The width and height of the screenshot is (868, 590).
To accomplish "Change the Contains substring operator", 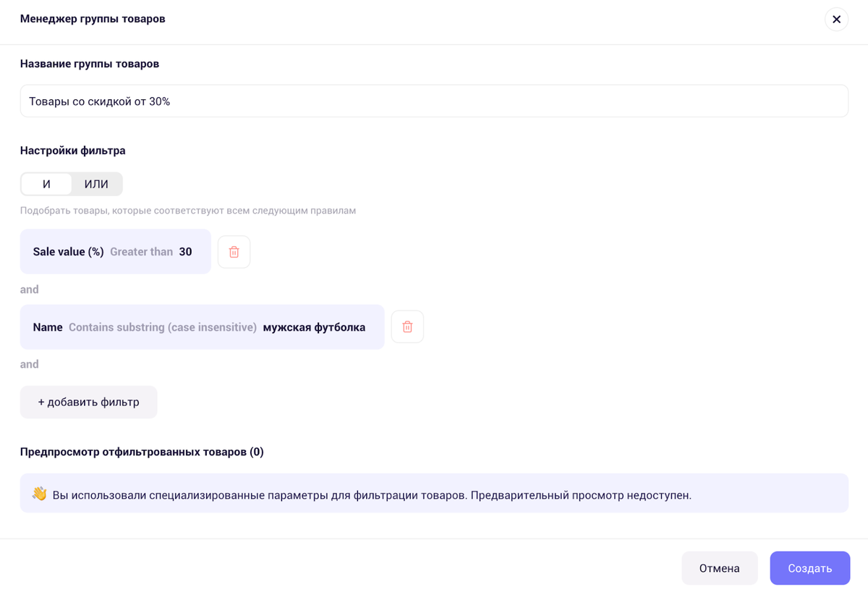I will tap(163, 327).
